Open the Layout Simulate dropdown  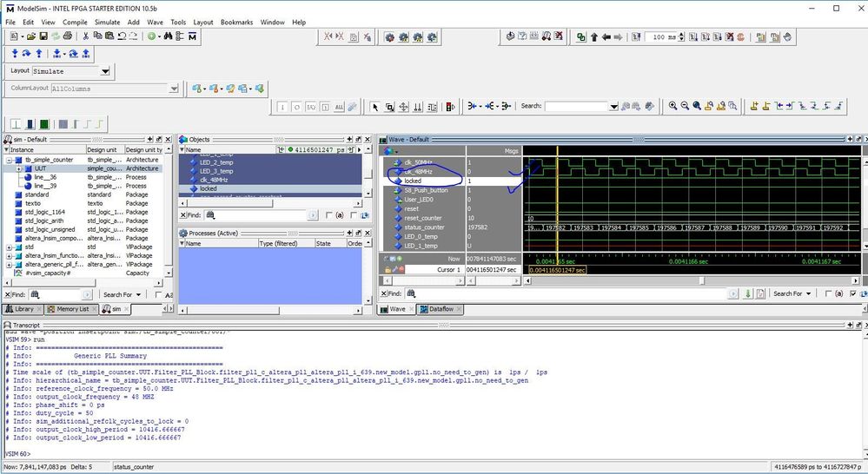(x=105, y=71)
